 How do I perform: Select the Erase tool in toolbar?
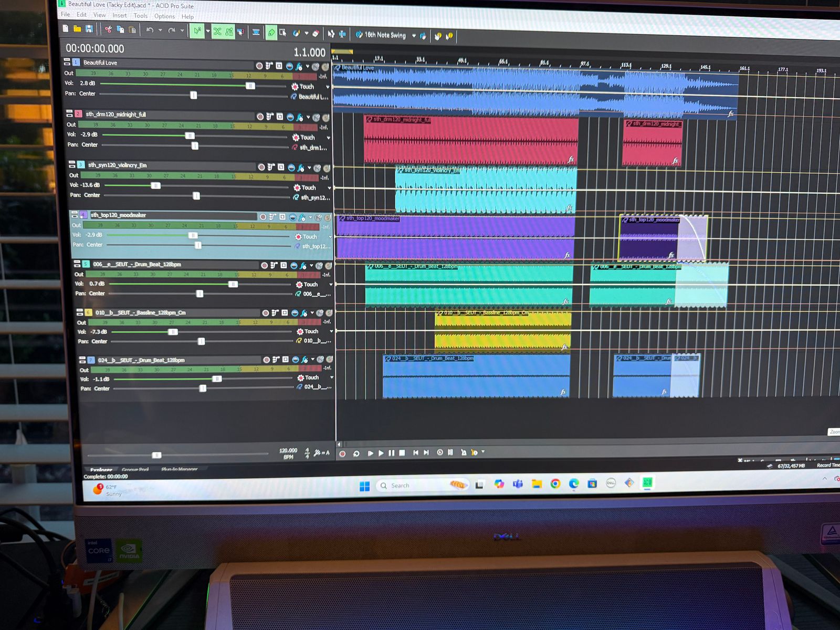tap(315, 34)
